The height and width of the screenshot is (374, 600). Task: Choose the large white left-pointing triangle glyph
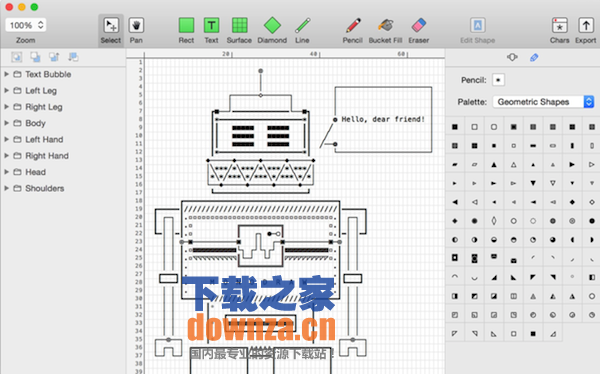click(474, 202)
